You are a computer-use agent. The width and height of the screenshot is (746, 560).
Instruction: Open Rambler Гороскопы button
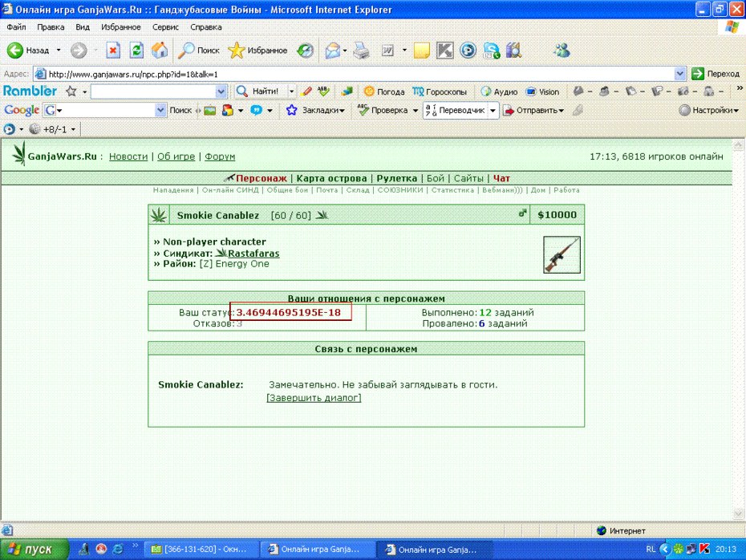tap(440, 91)
